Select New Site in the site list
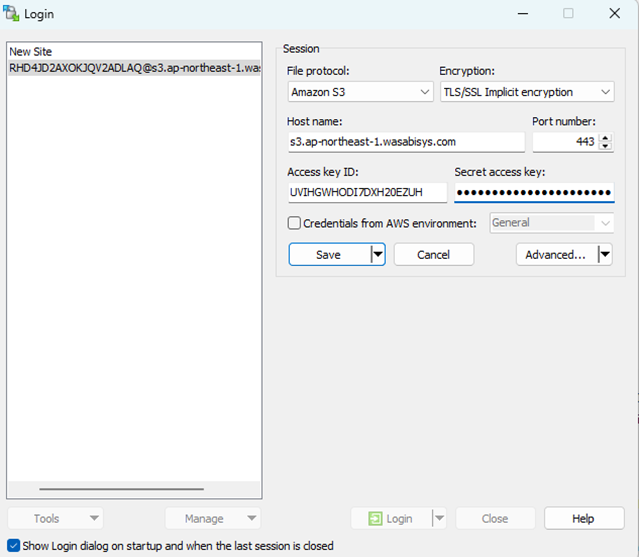 tap(30, 52)
